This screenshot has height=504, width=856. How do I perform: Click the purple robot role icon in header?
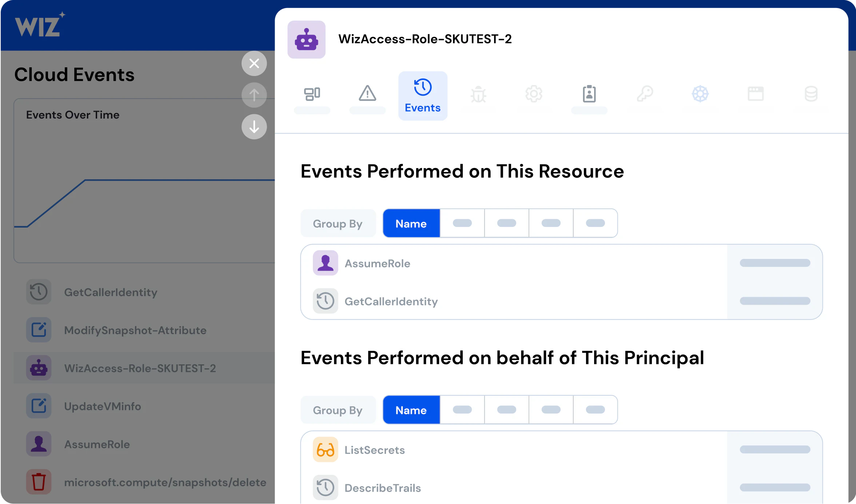[x=306, y=40]
